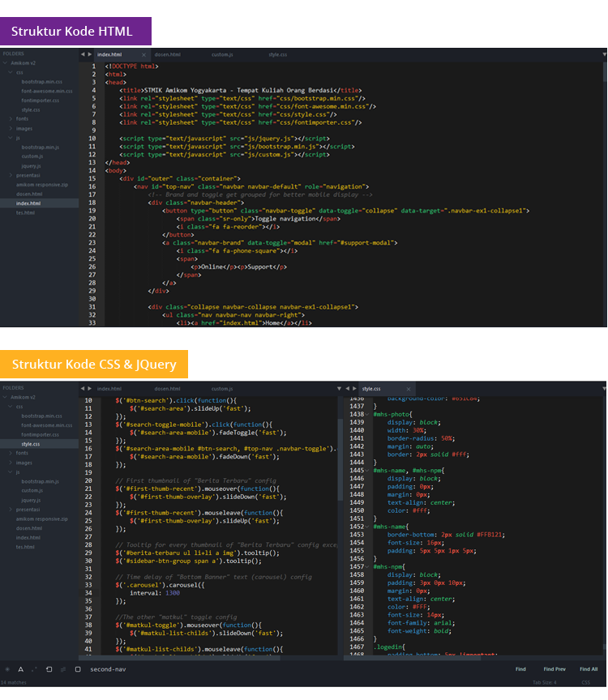
Task: Open tab list dropdown in top window
Action: click(604, 54)
